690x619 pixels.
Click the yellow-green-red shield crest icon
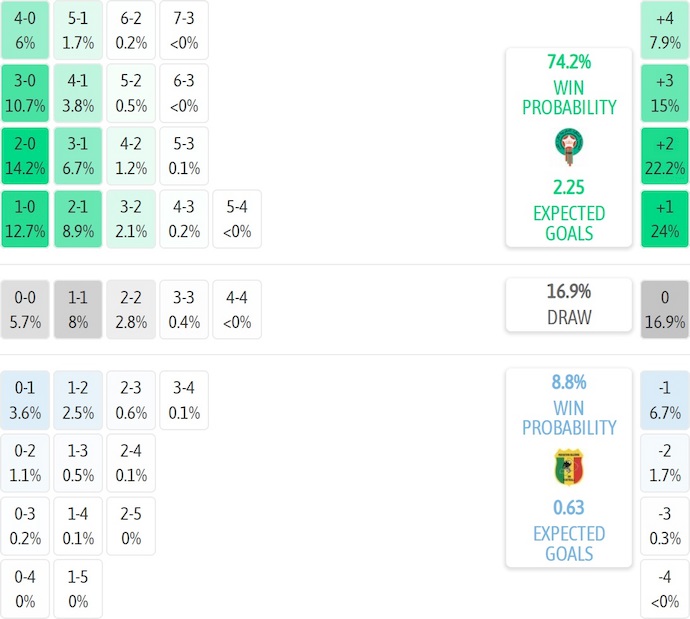568,467
